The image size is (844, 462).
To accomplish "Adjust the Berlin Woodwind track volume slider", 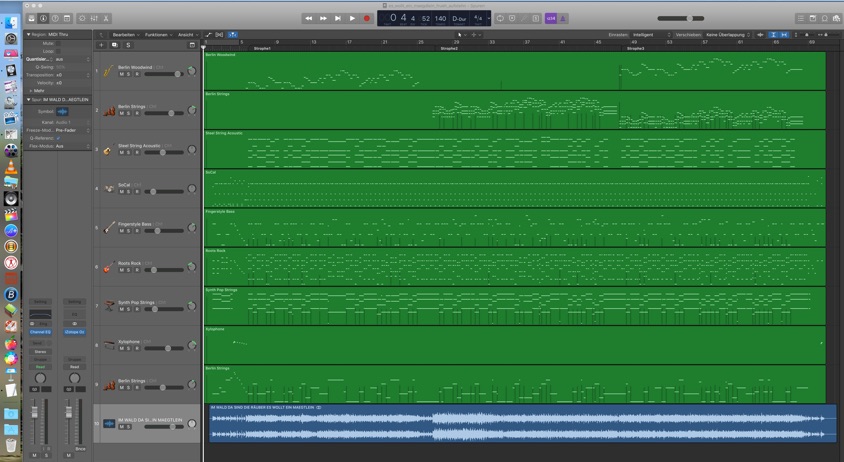I will tap(164, 74).
